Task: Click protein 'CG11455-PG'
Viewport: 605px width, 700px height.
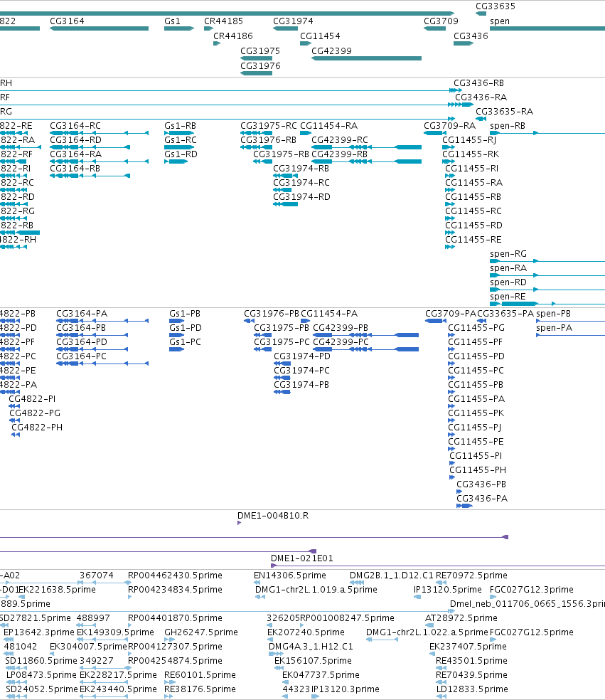Action: click(476, 328)
